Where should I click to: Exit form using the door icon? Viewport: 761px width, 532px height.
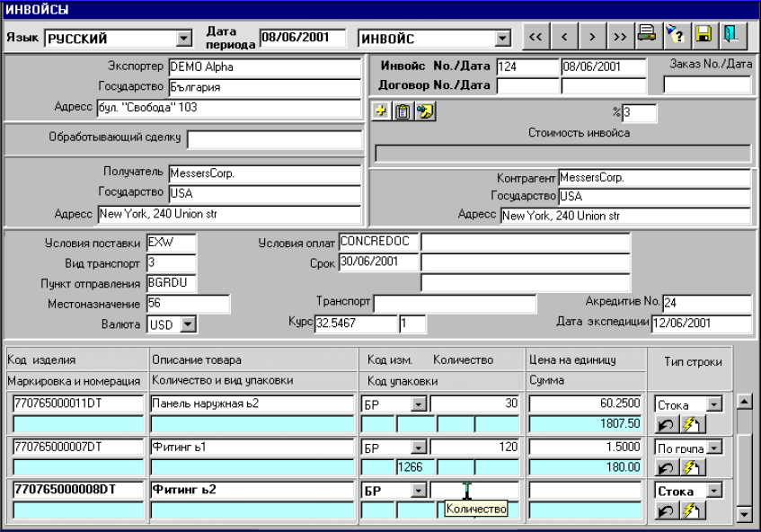coord(732,37)
